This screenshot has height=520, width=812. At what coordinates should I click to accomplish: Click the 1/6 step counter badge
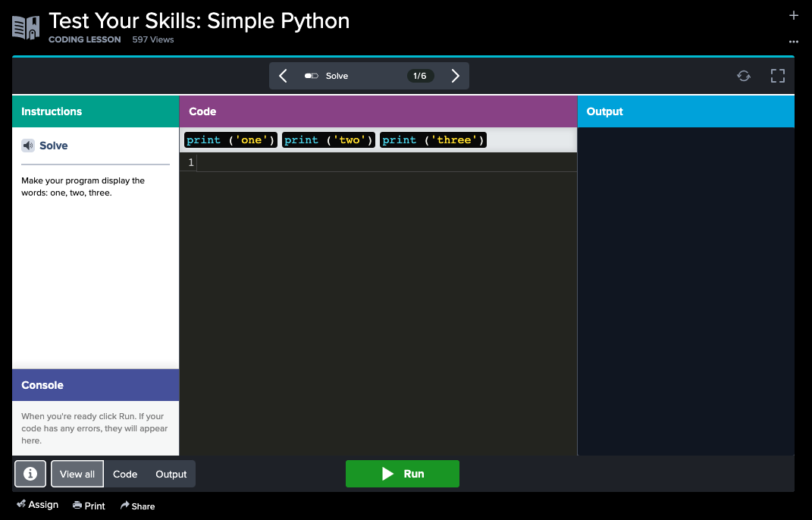420,76
